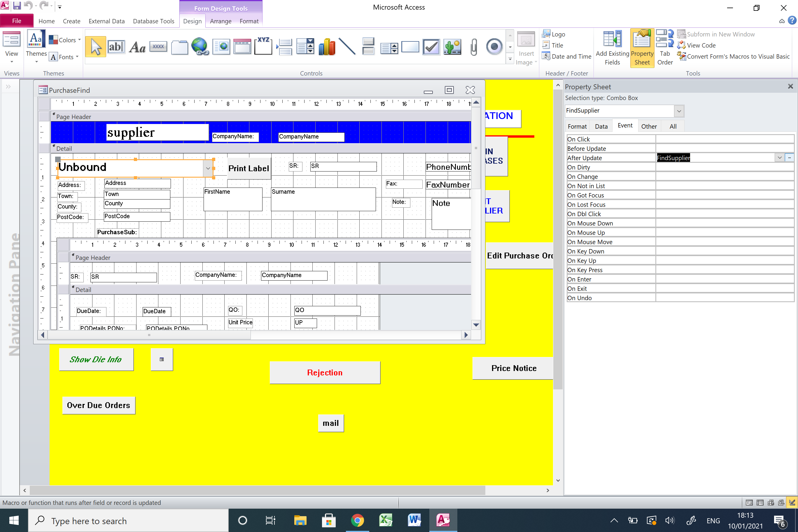
Task: Open View Code for the form
Action: coord(696,45)
